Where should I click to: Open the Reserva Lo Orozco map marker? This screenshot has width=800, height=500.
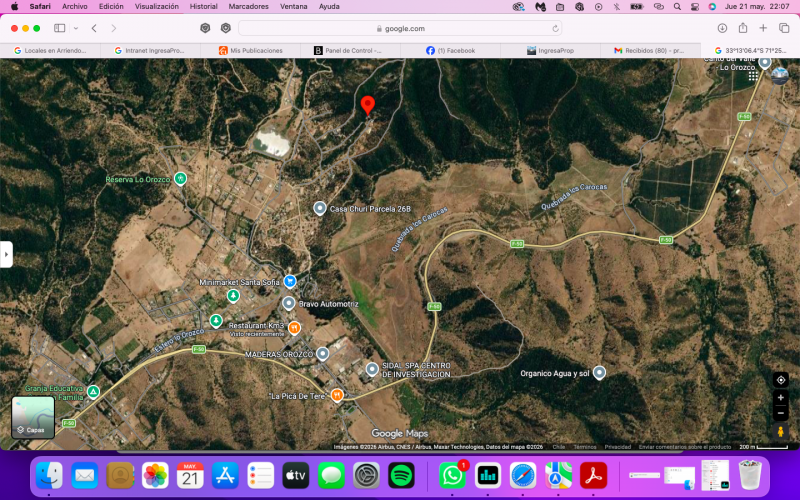(x=180, y=179)
